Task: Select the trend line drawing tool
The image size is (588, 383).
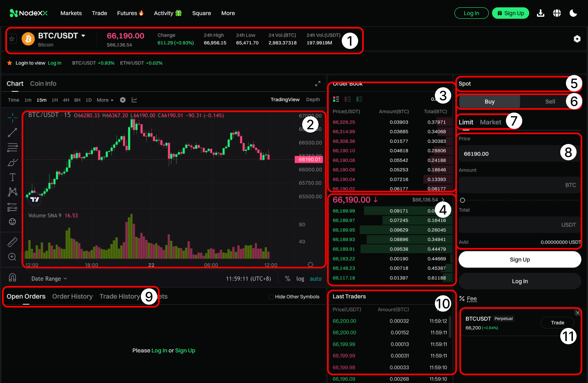Action: tap(13, 133)
